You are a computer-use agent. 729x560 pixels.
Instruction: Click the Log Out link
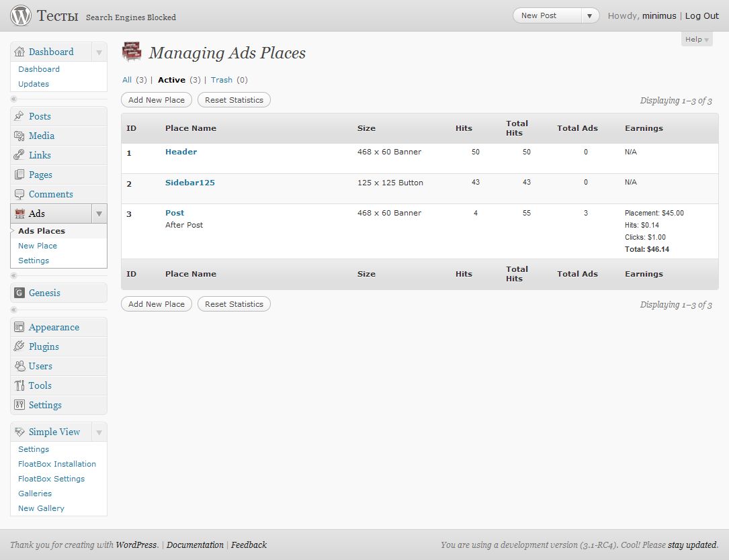coord(701,15)
